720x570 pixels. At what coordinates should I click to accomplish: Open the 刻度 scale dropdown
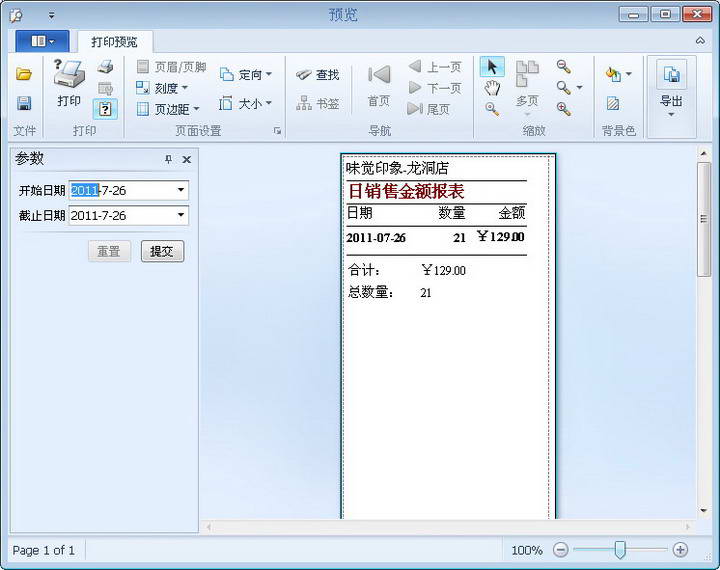click(162, 88)
